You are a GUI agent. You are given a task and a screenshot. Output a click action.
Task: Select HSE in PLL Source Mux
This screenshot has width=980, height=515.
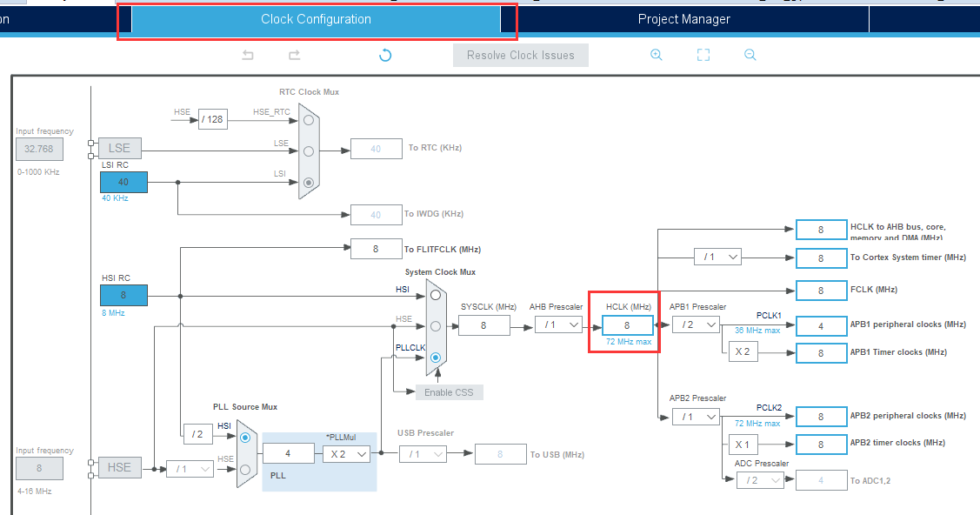tap(245, 469)
